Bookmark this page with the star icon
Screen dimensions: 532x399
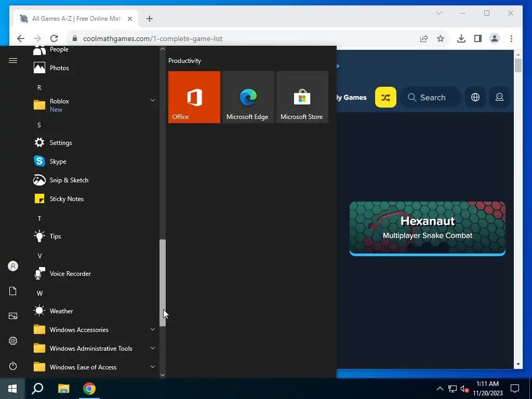(x=441, y=38)
